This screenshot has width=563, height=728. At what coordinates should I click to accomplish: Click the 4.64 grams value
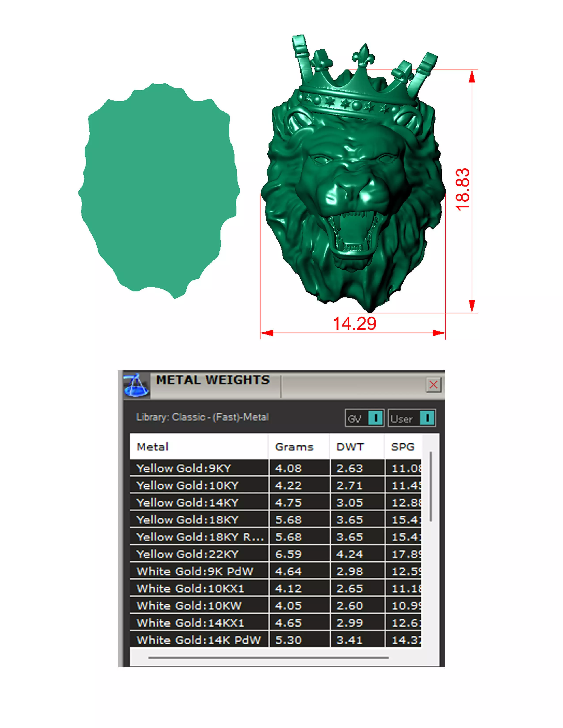click(288, 571)
